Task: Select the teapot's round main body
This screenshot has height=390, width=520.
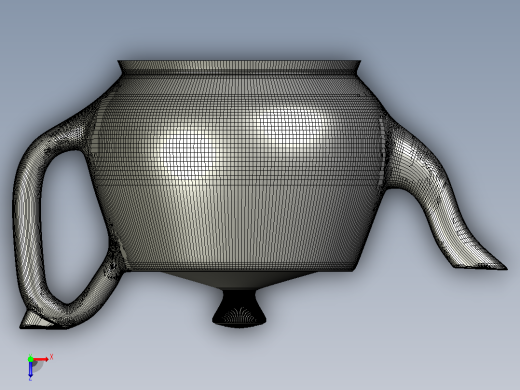Action: pyautogui.click(x=237, y=173)
